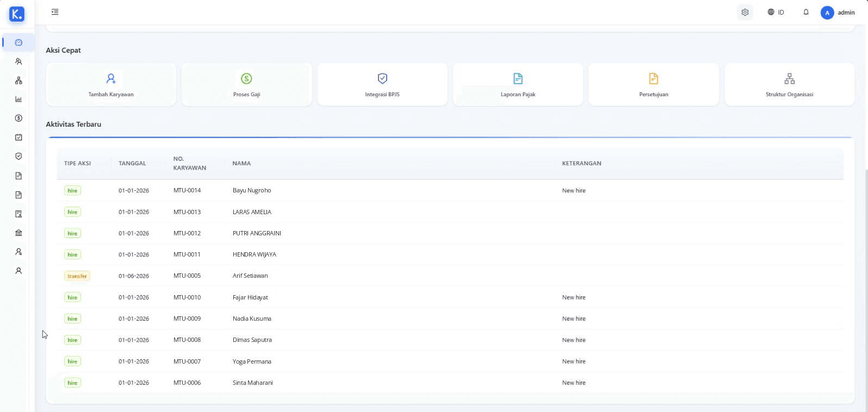
Task: Click the hire tag in Bayu Nugroho row
Action: pos(72,191)
